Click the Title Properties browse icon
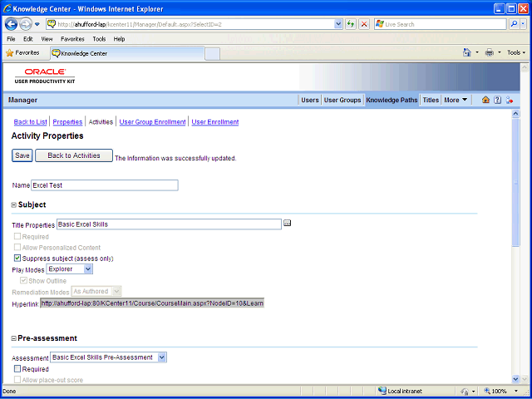 [x=288, y=223]
